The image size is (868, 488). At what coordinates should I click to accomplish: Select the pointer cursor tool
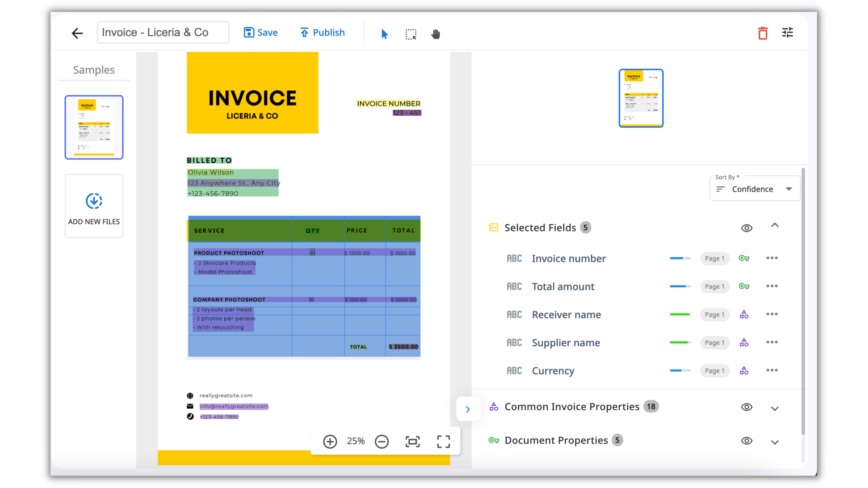(384, 34)
